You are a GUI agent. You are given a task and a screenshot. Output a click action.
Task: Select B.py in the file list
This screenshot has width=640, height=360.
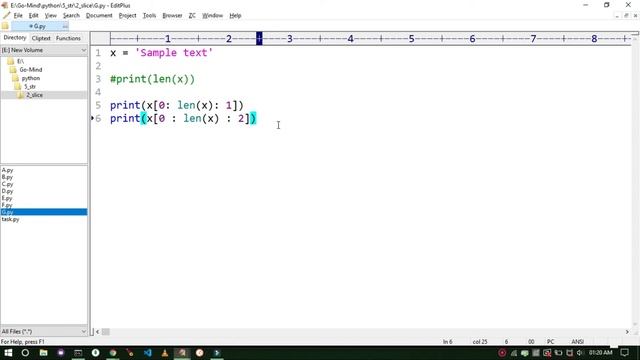pyautogui.click(x=7, y=177)
